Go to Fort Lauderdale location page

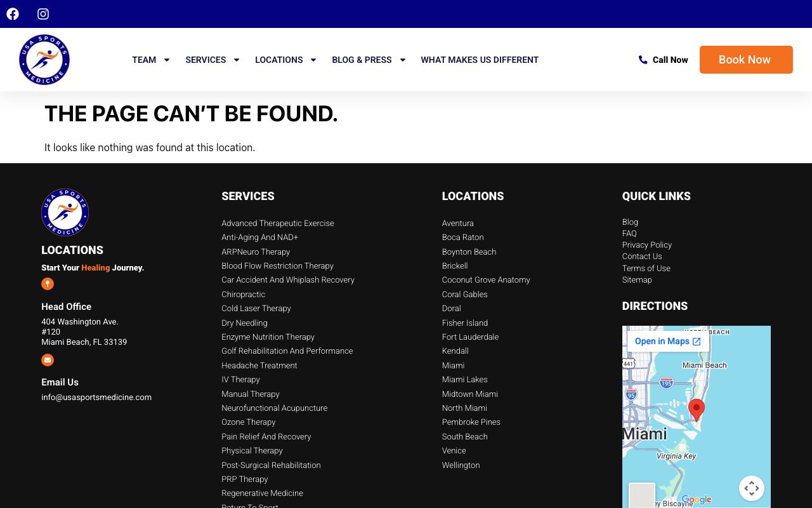470,337
